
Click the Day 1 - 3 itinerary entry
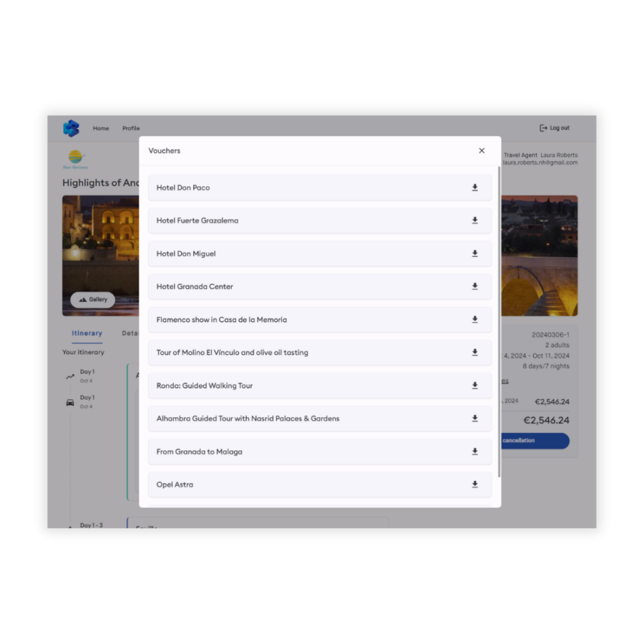coord(91,525)
